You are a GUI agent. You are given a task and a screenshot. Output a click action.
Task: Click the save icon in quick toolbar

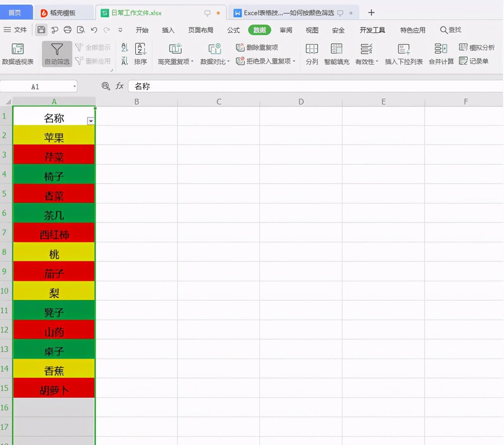41,30
